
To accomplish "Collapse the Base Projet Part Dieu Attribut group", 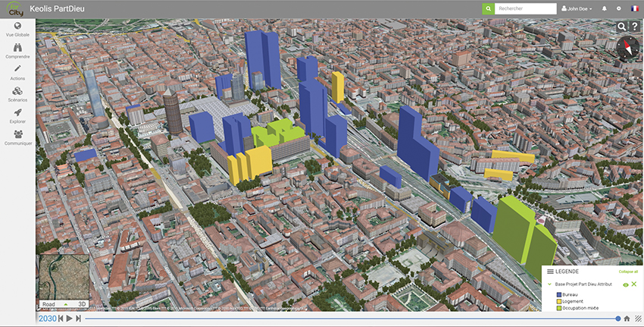I will coord(549,285).
